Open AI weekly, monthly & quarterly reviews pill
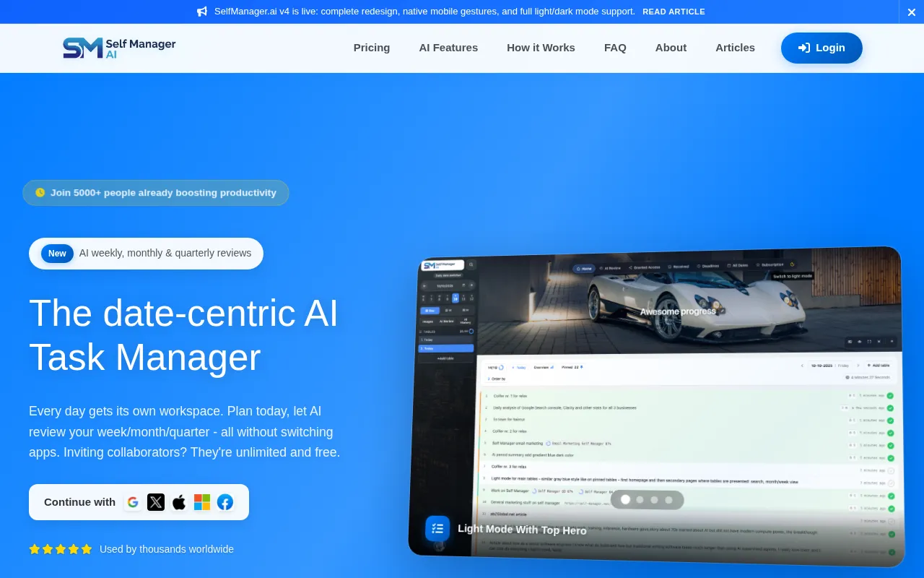This screenshot has width=924, height=578. [146, 254]
